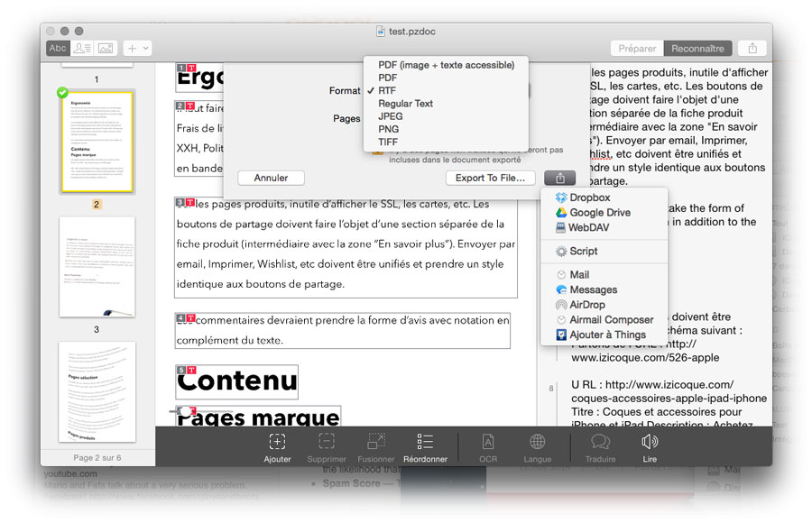812x523 pixels.
Task: Choose PDF format option
Action: click(x=446, y=78)
